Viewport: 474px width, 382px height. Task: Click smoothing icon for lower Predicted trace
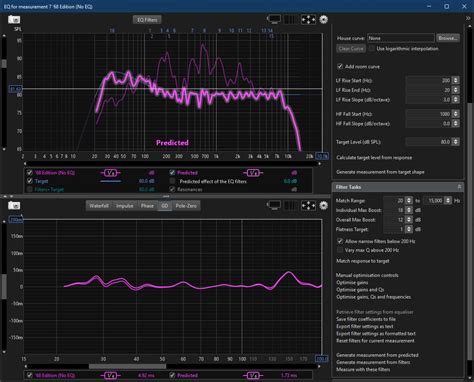point(253,376)
